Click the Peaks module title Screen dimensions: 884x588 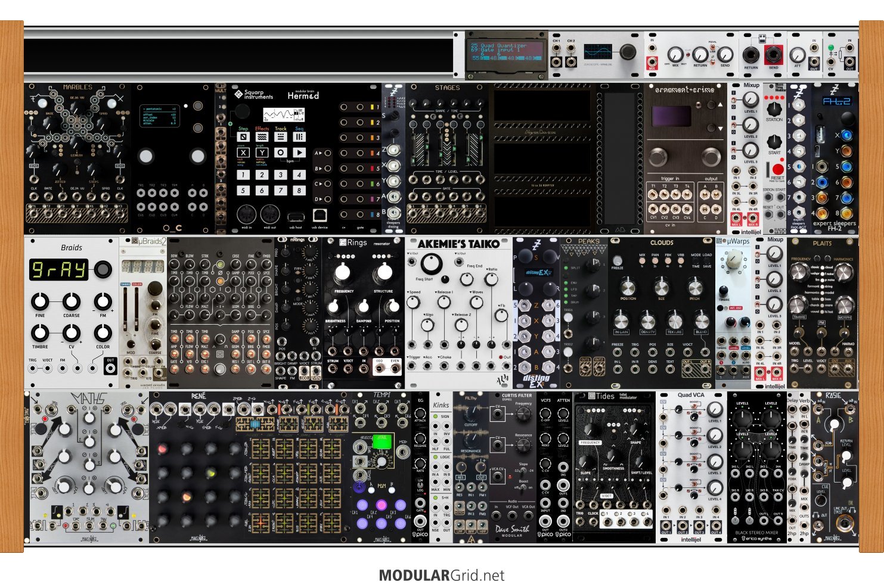pos(589,241)
